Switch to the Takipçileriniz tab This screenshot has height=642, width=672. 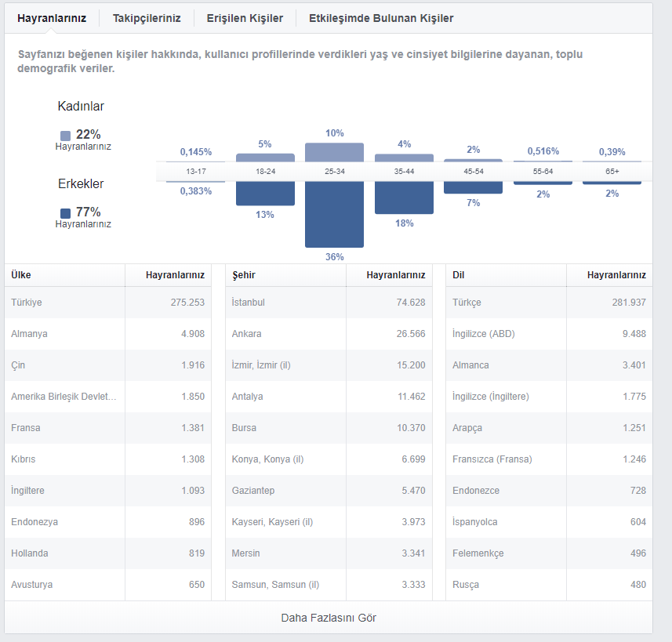(147, 19)
